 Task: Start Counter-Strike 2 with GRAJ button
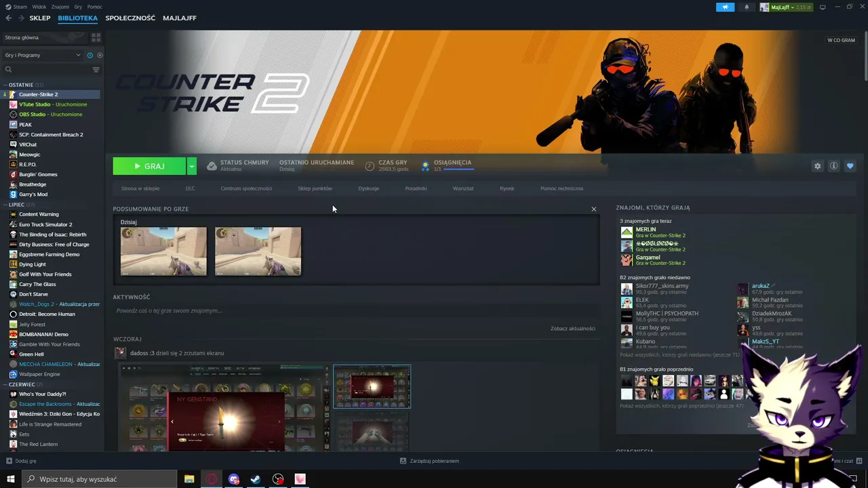[150, 166]
